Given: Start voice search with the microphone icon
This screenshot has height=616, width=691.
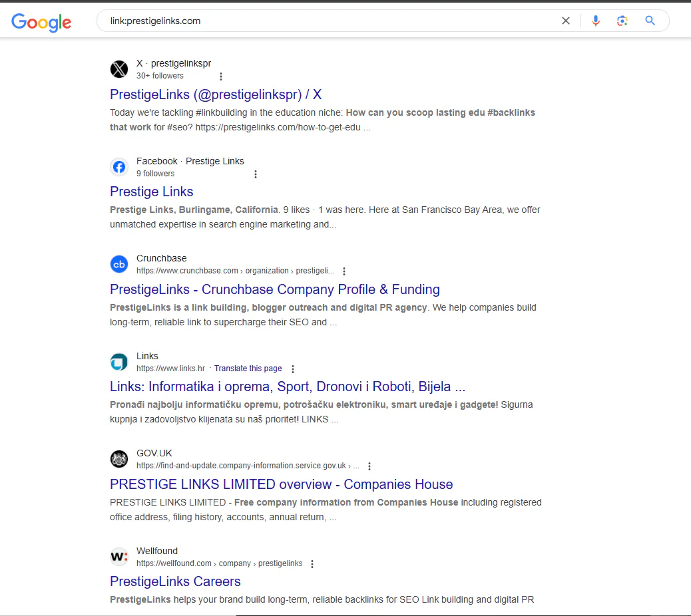Looking at the screenshot, I should pos(595,21).
